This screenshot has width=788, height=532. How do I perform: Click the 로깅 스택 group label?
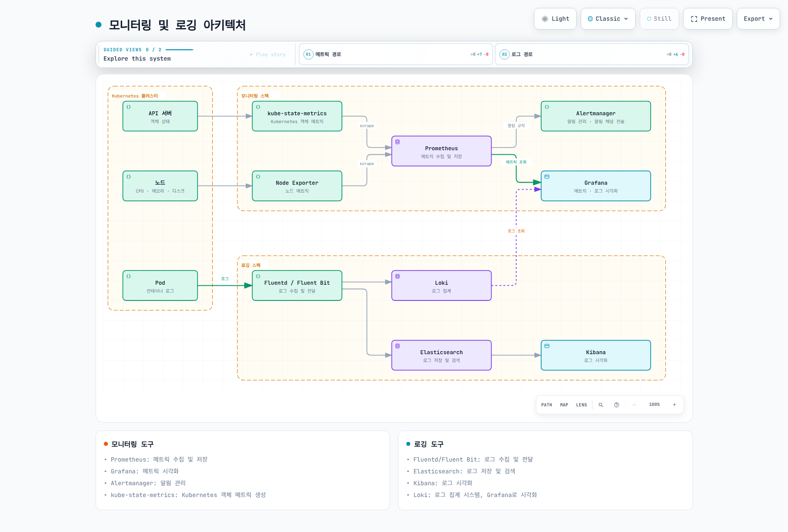click(x=251, y=266)
